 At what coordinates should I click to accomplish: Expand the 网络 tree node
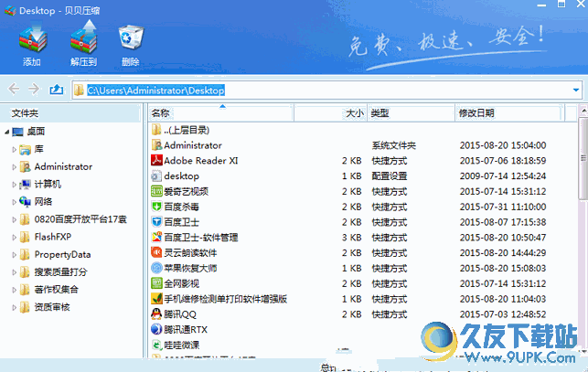(x=14, y=202)
